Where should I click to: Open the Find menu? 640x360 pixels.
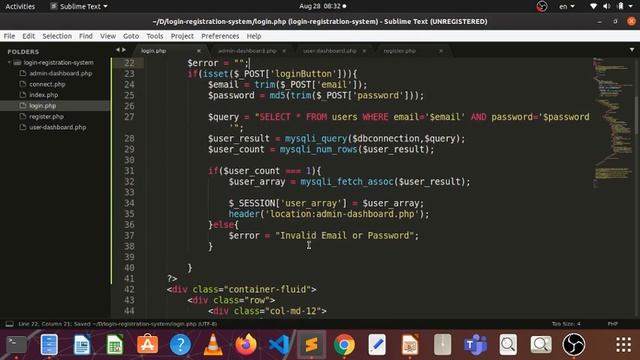click(x=86, y=36)
